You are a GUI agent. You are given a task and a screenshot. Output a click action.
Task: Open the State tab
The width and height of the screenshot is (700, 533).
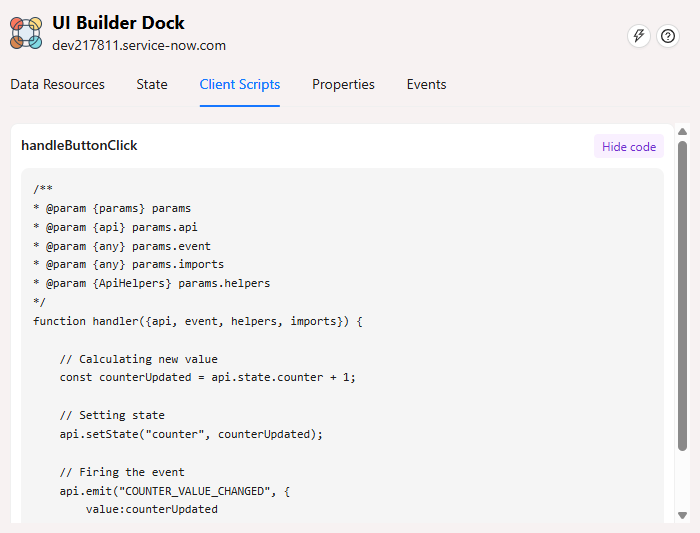pos(152,85)
